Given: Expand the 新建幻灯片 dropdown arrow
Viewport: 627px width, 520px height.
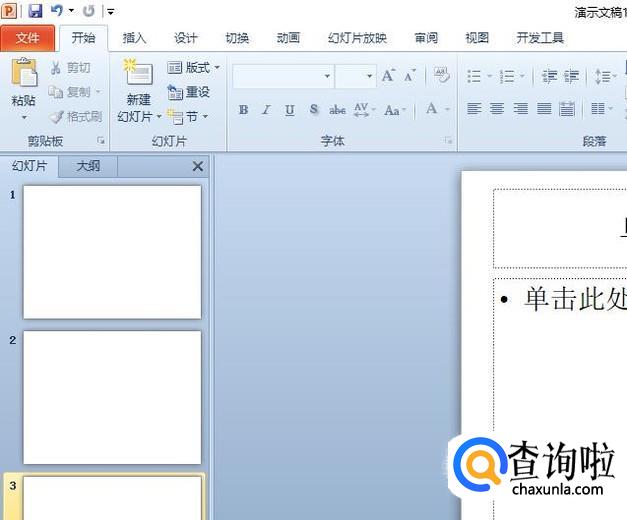Looking at the screenshot, I should click(x=159, y=117).
